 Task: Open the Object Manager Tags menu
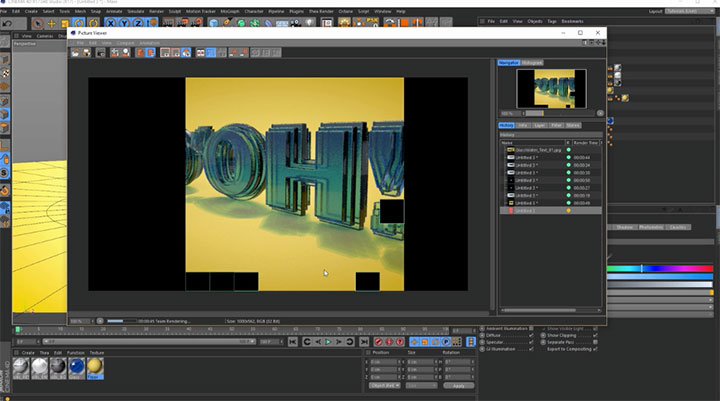(552, 21)
